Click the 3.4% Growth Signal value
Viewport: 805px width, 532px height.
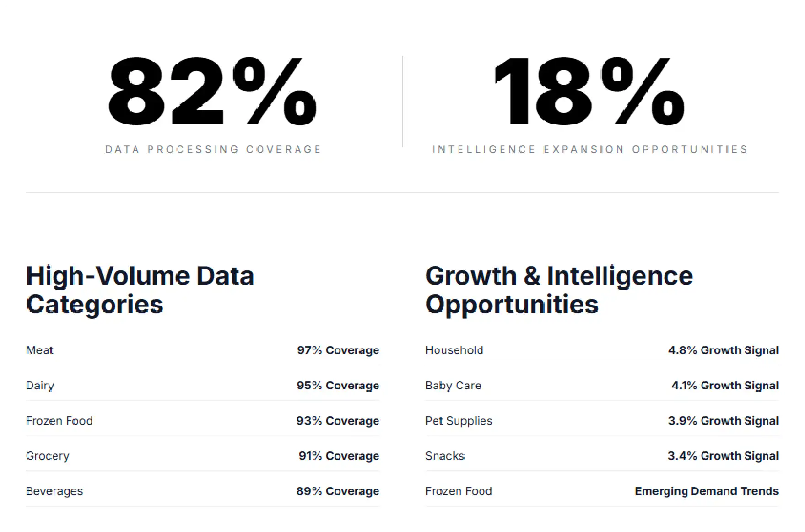724,456
